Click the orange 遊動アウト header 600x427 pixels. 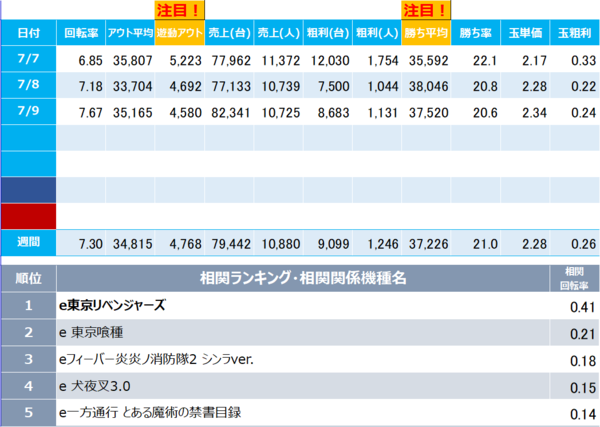point(179,33)
